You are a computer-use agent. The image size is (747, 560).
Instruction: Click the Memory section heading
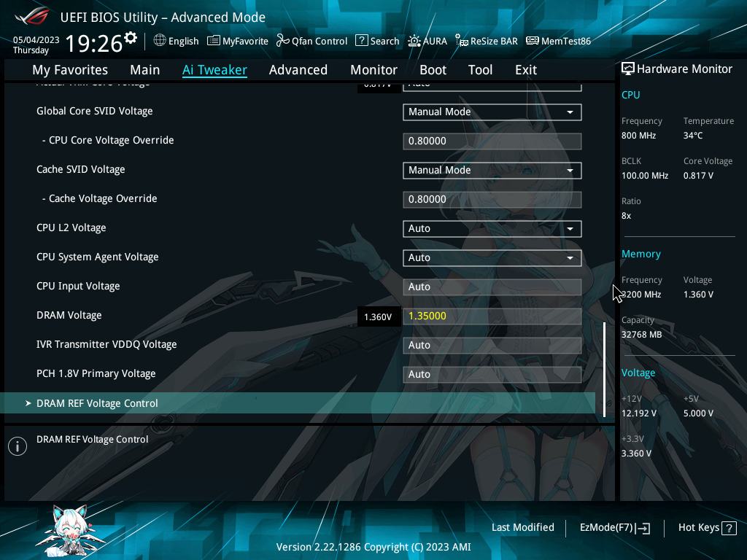tap(640, 254)
